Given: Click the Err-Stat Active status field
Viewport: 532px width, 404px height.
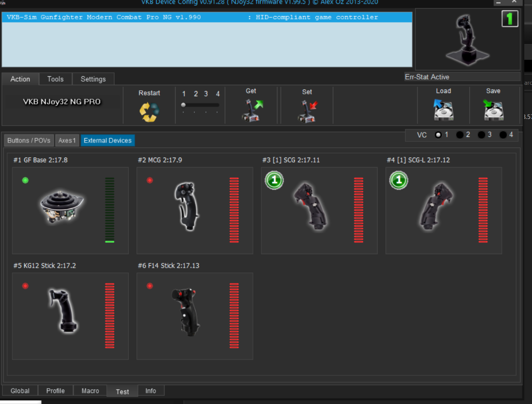Looking at the screenshot, I should (462, 77).
